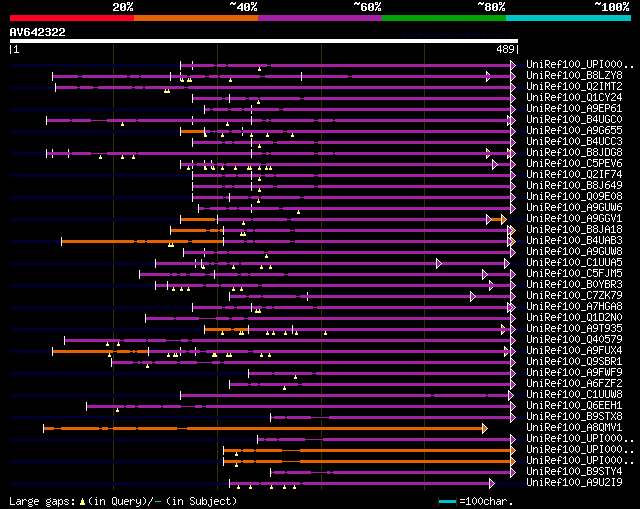Click the UniRef100_C1UUA5 label
The width and height of the screenshot is (640, 509).
click(x=574, y=263)
